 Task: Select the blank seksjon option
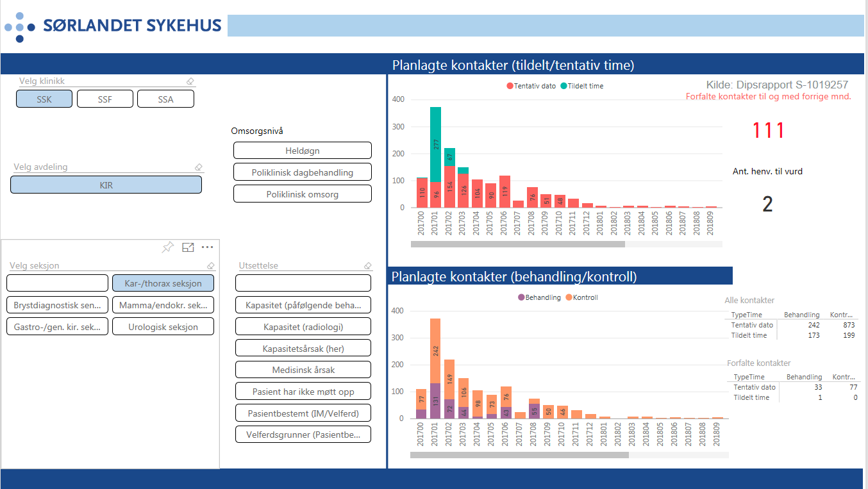(x=58, y=283)
